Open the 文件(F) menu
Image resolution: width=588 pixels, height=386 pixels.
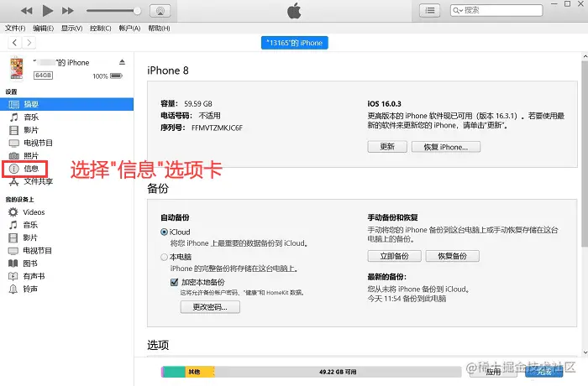click(x=15, y=28)
